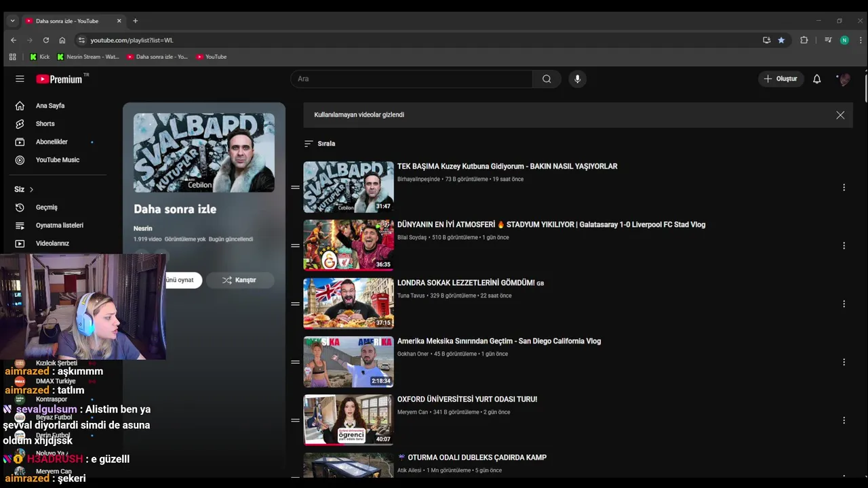Open browser extensions puzzle icon
The height and width of the screenshot is (488, 868).
click(804, 40)
